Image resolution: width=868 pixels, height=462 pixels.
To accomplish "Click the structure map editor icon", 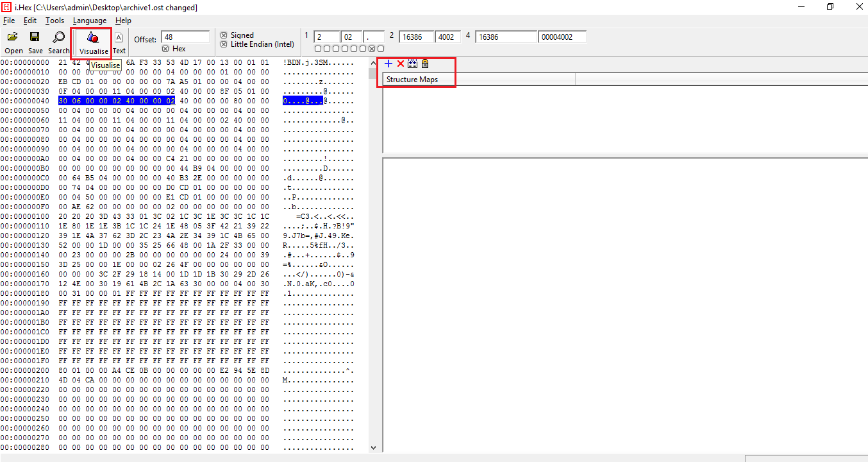I will (x=412, y=64).
